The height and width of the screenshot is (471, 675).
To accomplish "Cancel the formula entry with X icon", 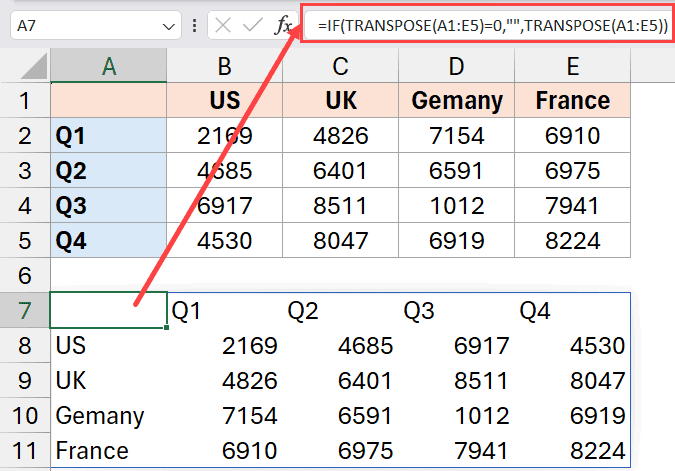I will click(x=223, y=25).
